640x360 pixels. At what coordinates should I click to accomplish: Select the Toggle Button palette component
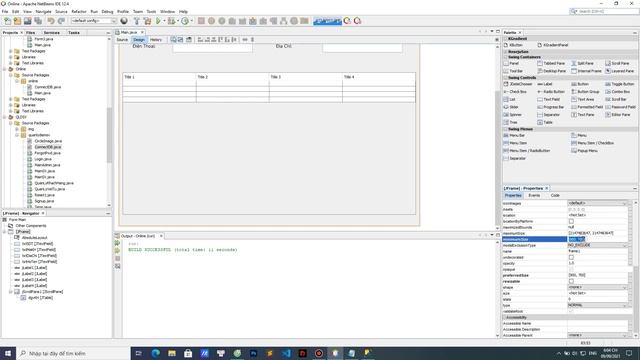pos(620,84)
